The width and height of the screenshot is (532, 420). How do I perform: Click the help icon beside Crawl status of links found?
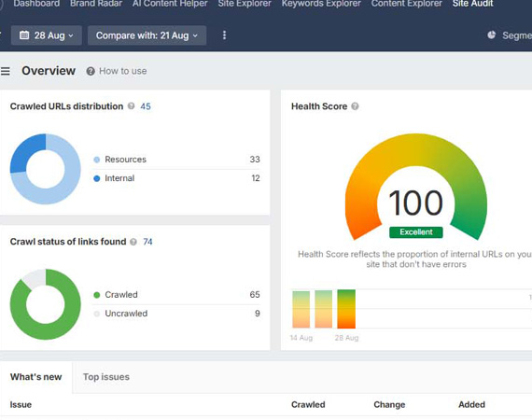click(x=133, y=242)
